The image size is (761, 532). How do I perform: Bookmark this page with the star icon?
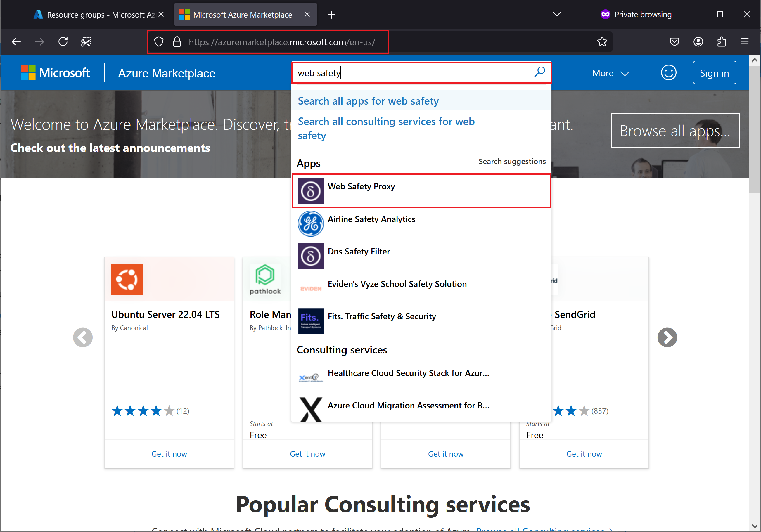click(x=602, y=42)
